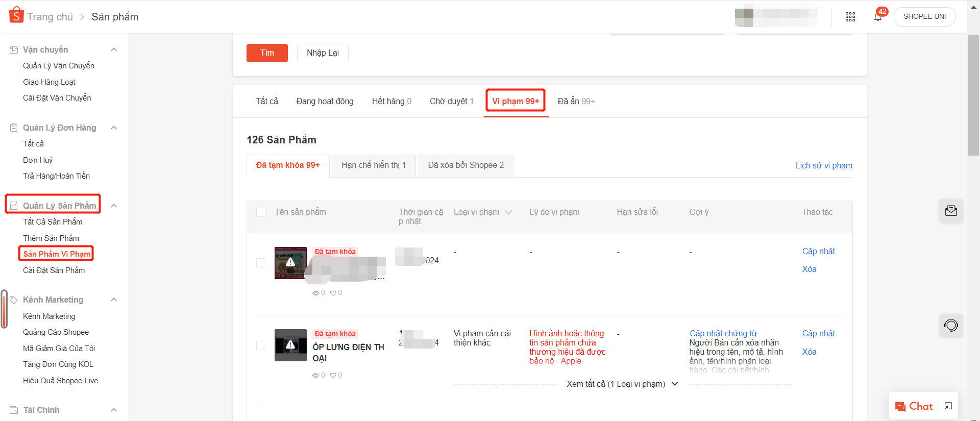Collapse the Tài Chính section chevron
Image resolution: width=980 pixels, height=421 pixels.
pos(114,410)
